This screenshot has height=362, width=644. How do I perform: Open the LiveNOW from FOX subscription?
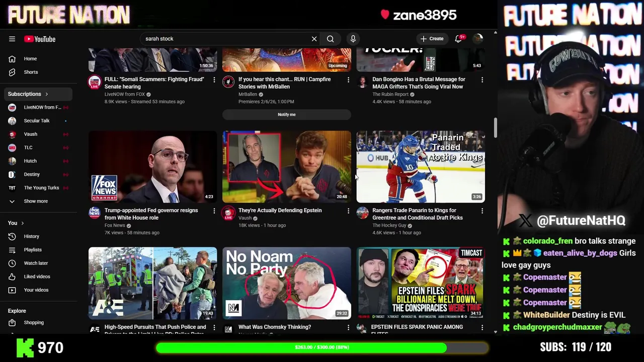38,107
